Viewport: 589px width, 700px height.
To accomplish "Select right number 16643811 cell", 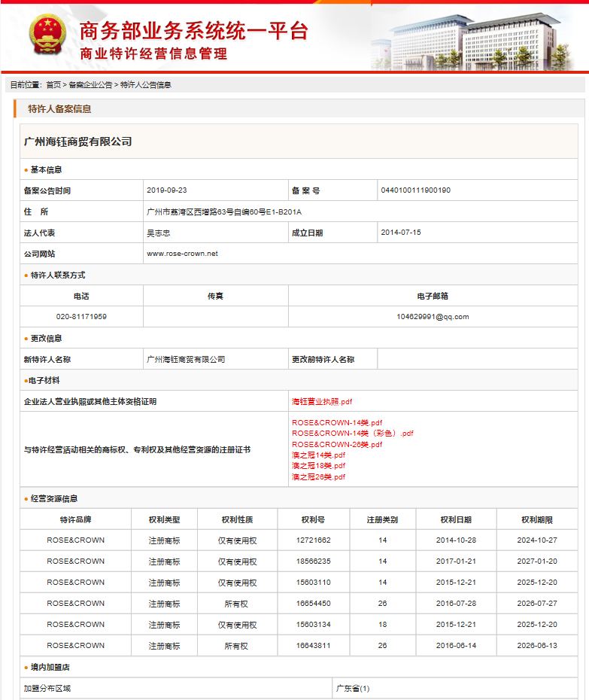I will [x=313, y=646].
